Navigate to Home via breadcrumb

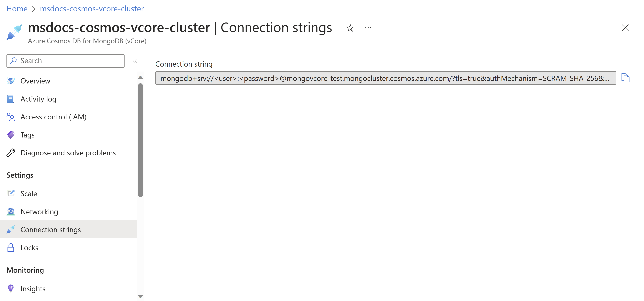(x=17, y=9)
